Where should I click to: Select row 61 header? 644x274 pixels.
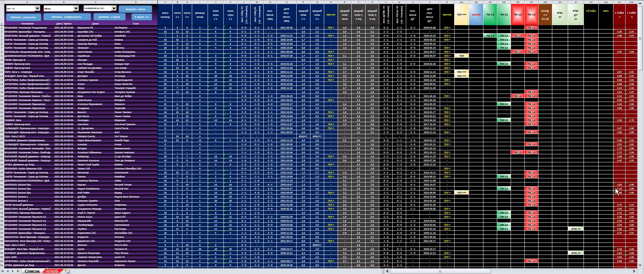[2, 265]
